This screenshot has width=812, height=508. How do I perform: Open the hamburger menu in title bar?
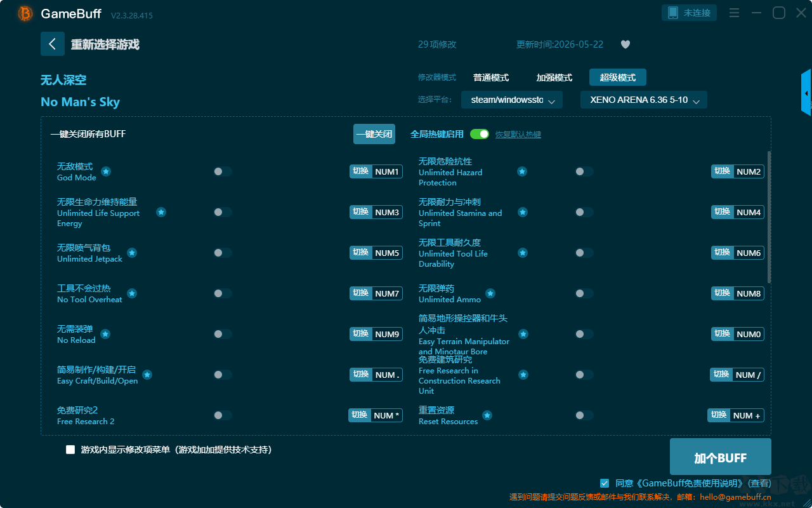[734, 13]
